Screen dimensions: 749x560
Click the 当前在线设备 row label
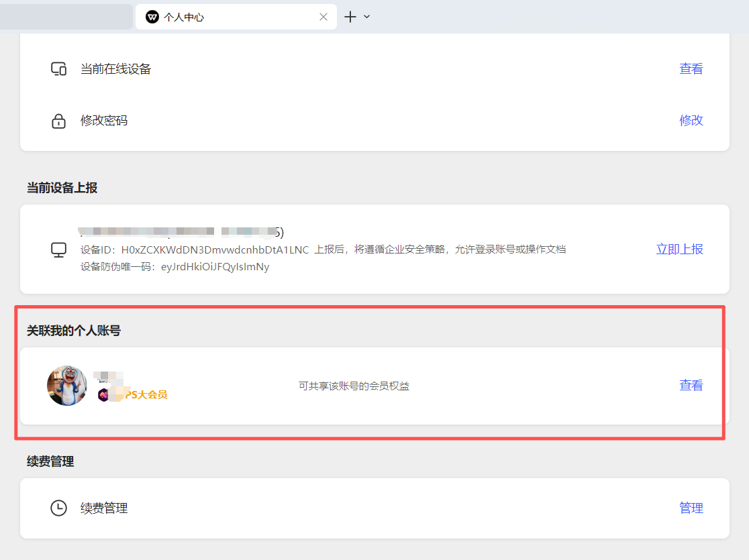point(115,69)
